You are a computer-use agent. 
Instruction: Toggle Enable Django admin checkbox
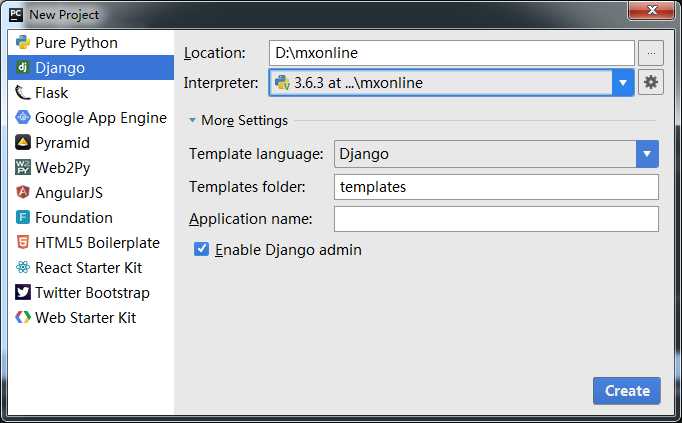click(201, 249)
